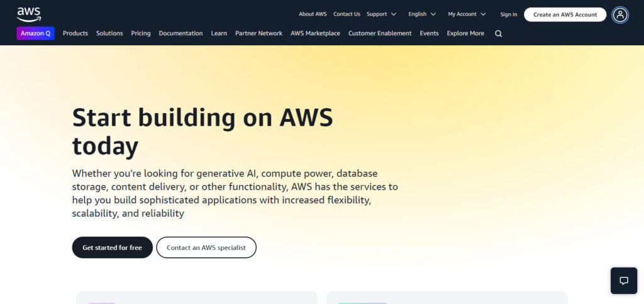Screen dimensions: 644x304
Task: Open the Products menu
Action: pos(75,33)
